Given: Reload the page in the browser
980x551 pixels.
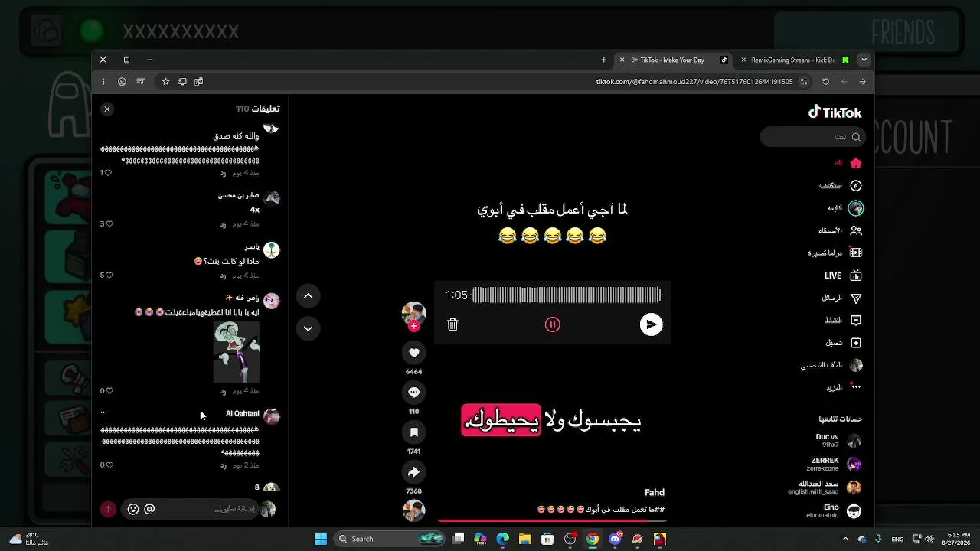Looking at the screenshot, I should click(x=825, y=82).
